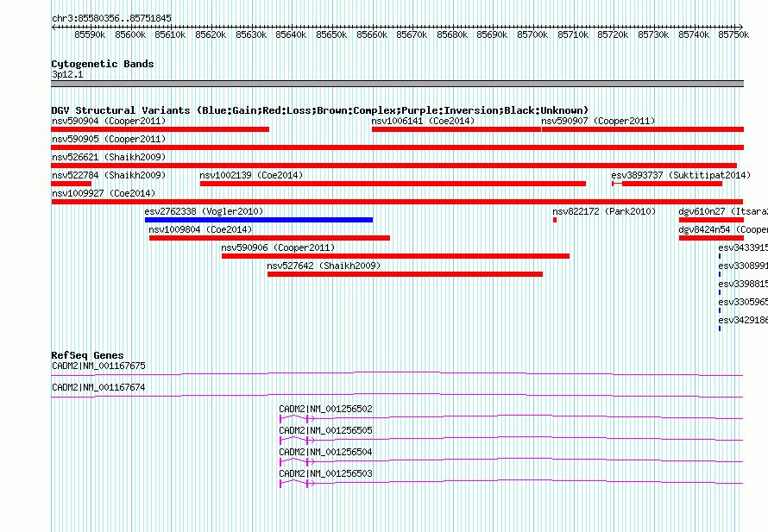Open the CADM2|NM_001167675 gene label
768x532 pixels.
click(98, 366)
